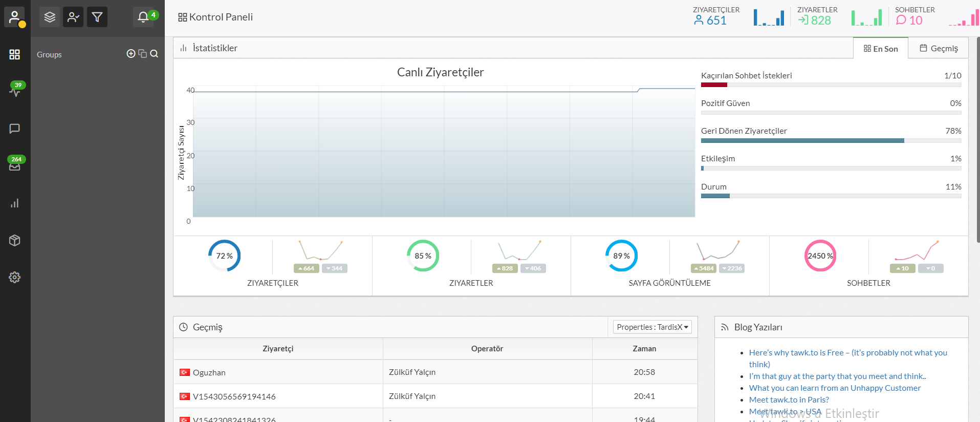Click the chats pink mini bar chart
The width and height of the screenshot is (980, 422).
(x=963, y=17)
